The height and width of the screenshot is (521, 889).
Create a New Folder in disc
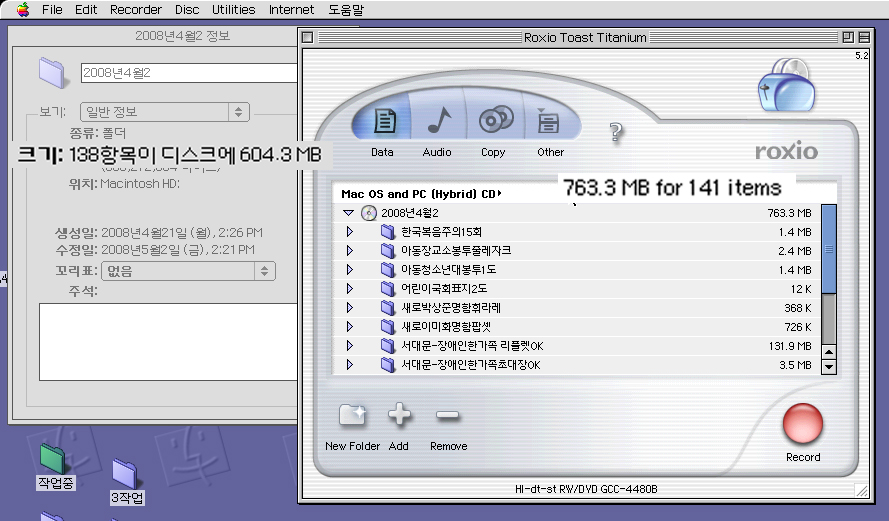[x=352, y=416]
